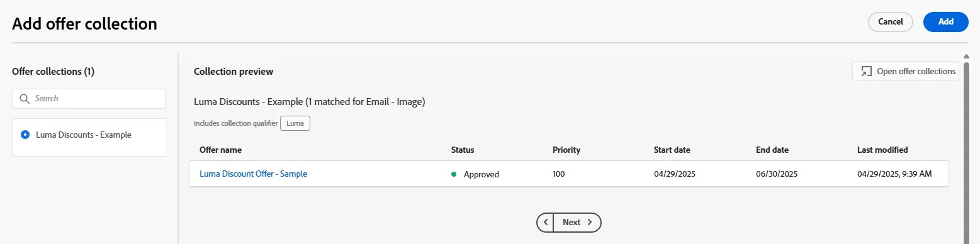Viewport: 980px width, 244px height.
Task: Sort by the Priority column header
Action: (566, 150)
